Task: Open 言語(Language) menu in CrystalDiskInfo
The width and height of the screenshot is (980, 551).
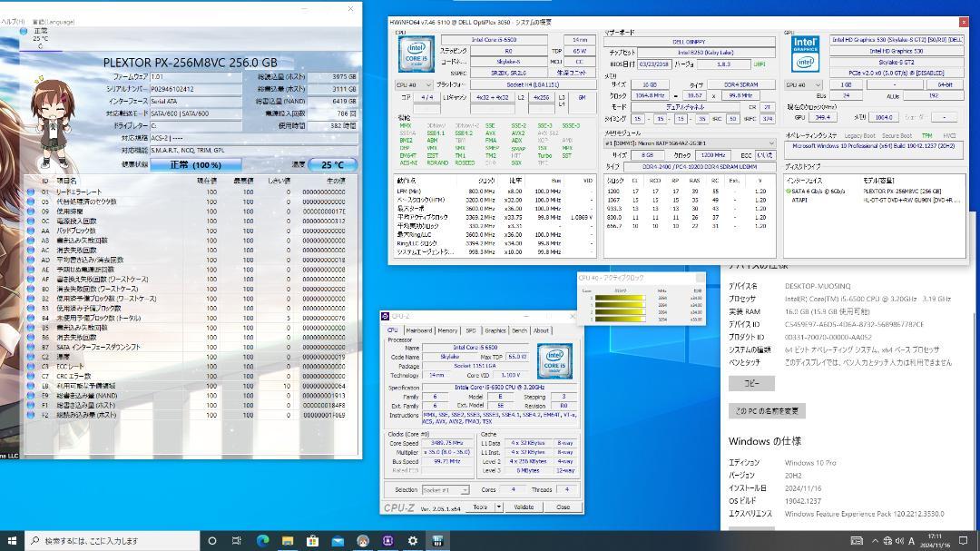Action: pyautogui.click(x=54, y=22)
